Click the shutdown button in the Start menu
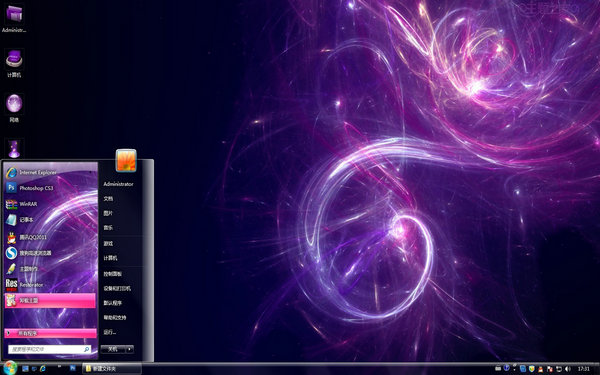This screenshot has width=600, height=375. 113,349
